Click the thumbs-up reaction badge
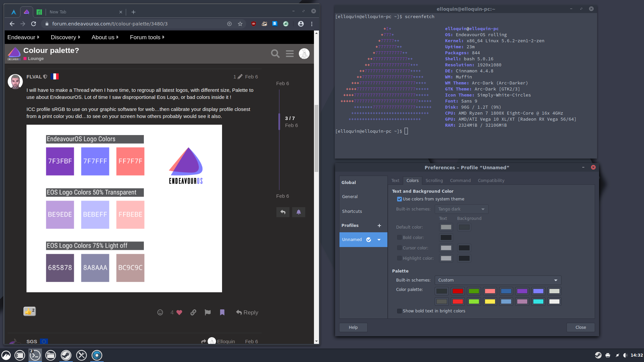The width and height of the screenshot is (644, 362). (x=30, y=311)
